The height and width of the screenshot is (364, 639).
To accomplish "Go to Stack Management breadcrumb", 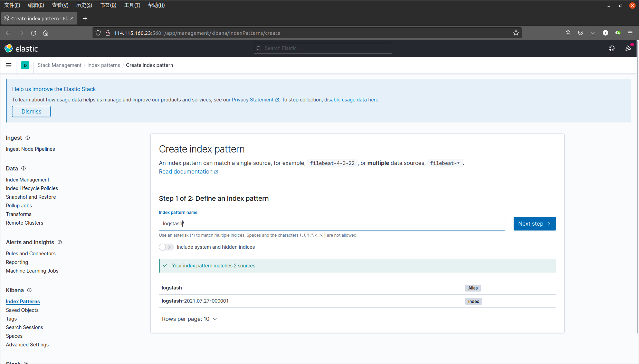I will pyautogui.click(x=59, y=65).
